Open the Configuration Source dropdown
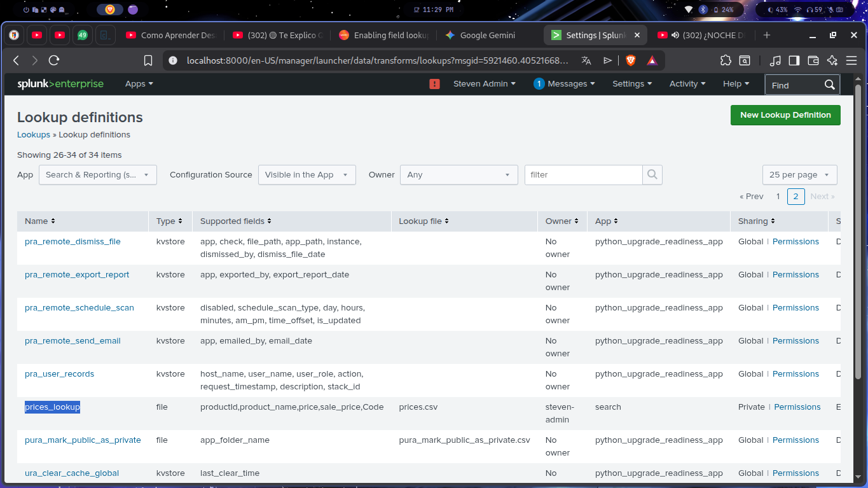The height and width of the screenshot is (488, 868). pyautogui.click(x=307, y=174)
